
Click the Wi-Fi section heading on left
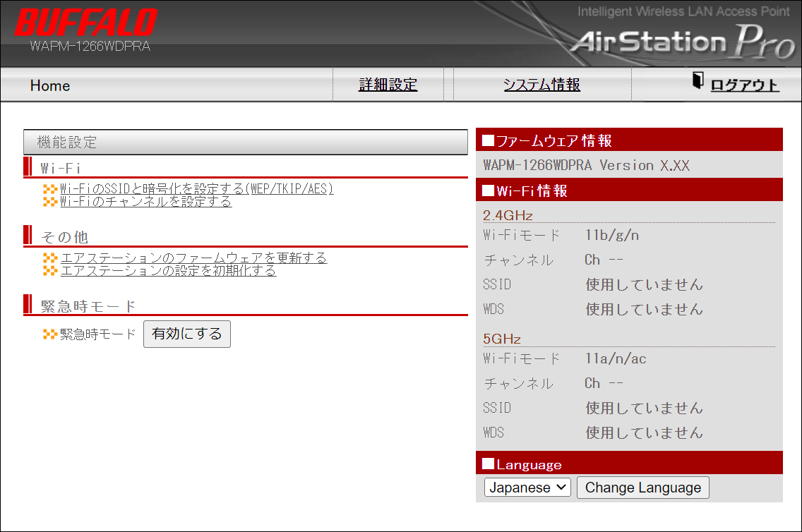(60, 168)
